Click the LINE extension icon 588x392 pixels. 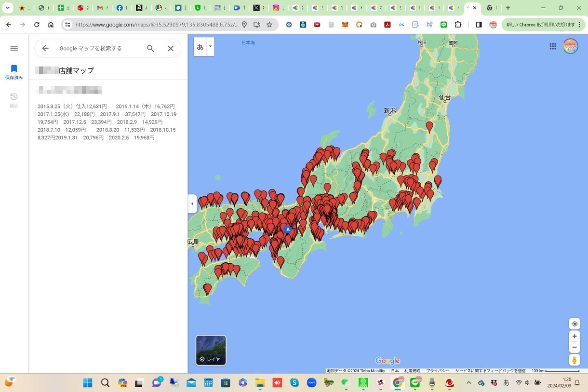(443, 25)
